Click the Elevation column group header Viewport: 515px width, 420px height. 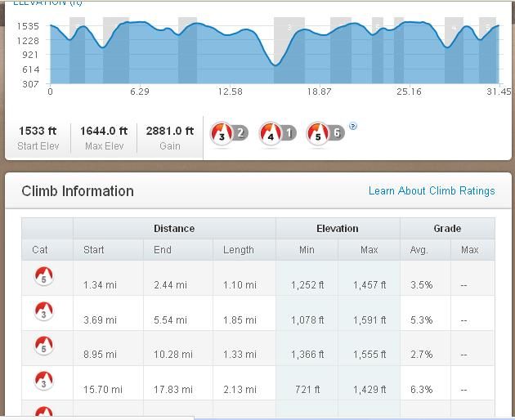point(338,229)
